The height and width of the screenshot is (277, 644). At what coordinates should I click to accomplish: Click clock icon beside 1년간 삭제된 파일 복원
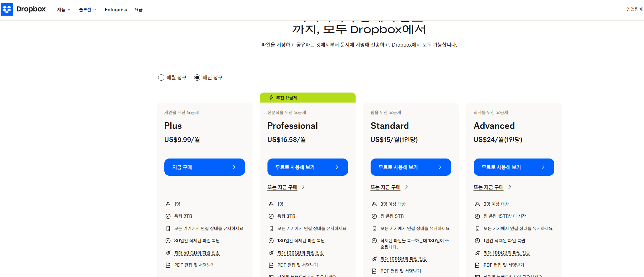pos(477,241)
